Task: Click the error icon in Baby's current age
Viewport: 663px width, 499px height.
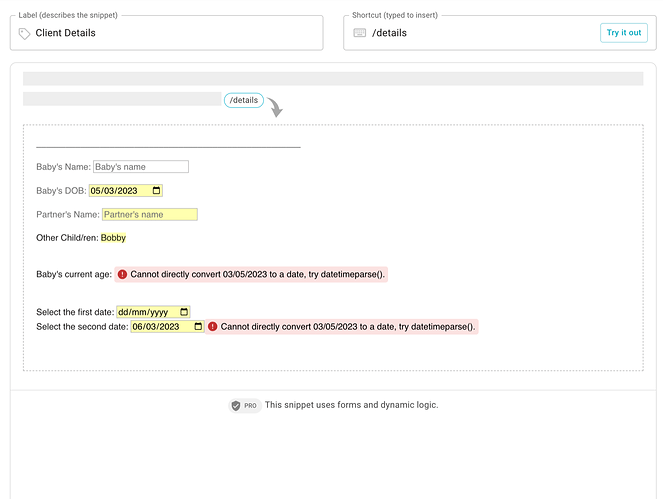Action: 122,274
